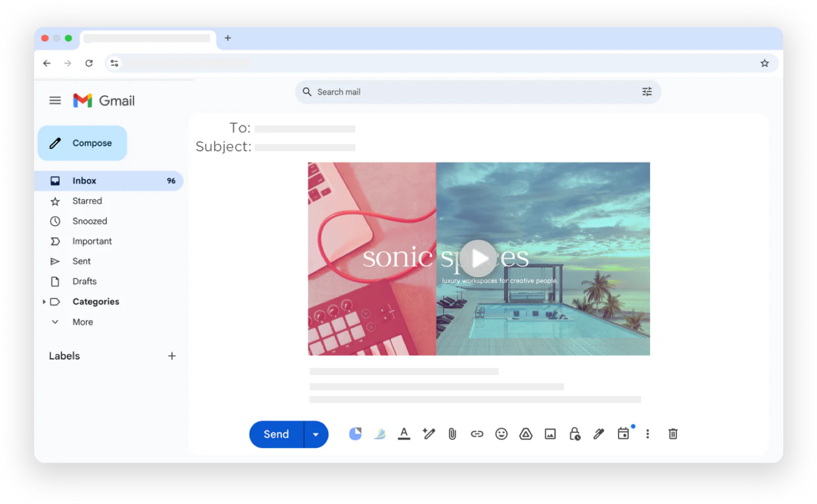This screenshot has height=504, width=817.
Task: Discard the draft with the trash icon
Action: [x=673, y=434]
